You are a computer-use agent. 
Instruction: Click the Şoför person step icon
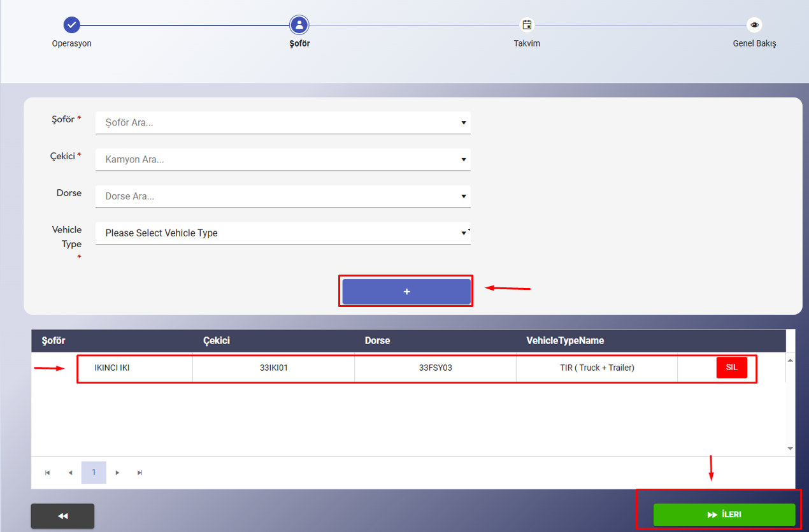tap(299, 25)
